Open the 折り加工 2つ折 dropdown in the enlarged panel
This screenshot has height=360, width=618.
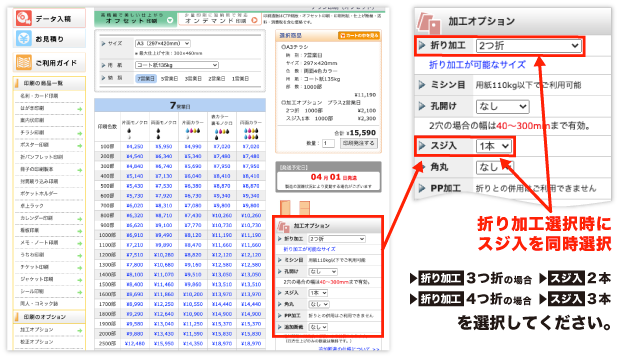tap(529, 46)
